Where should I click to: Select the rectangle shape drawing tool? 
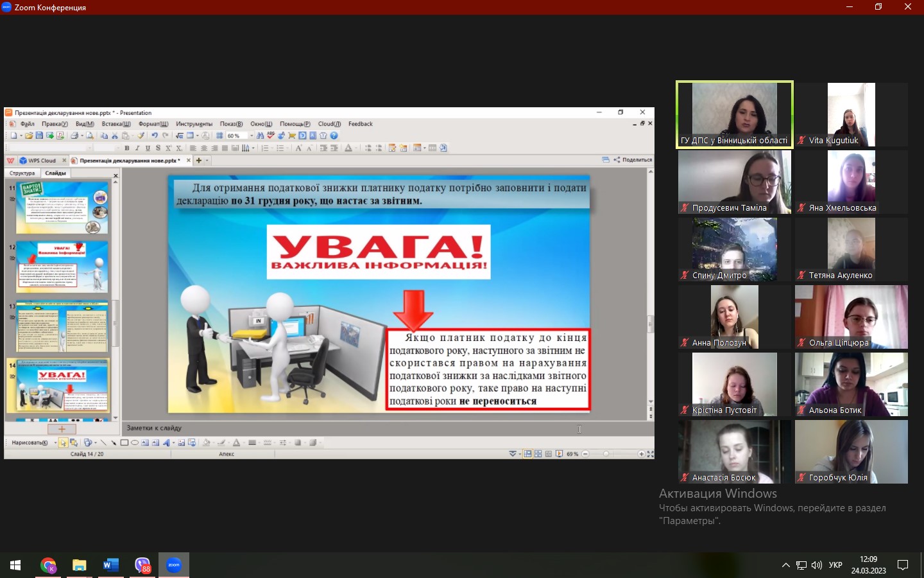click(x=124, y=442)
